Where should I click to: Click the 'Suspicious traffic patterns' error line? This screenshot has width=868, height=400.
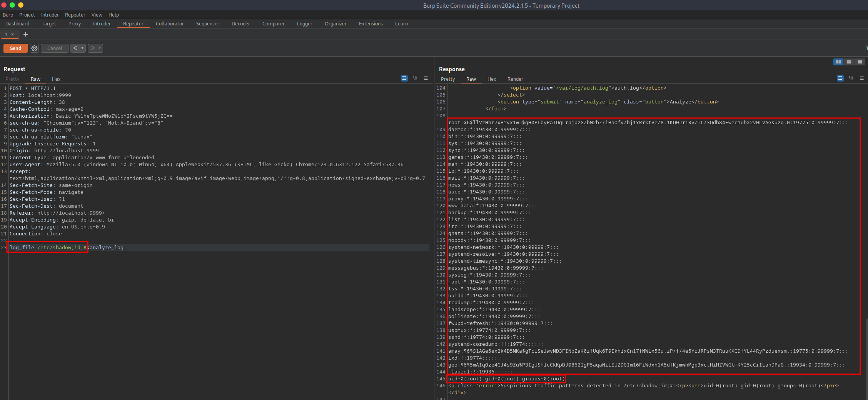[643, 385]
